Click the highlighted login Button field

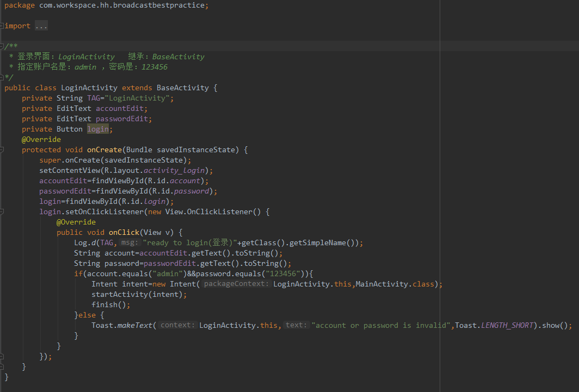pyautogui.click(x=98, y=129)
